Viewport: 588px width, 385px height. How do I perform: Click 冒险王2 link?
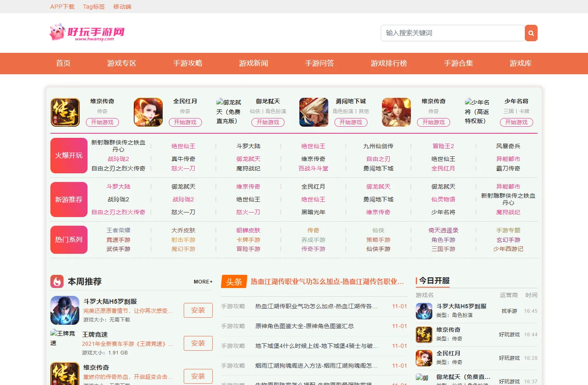pos(443,146)
